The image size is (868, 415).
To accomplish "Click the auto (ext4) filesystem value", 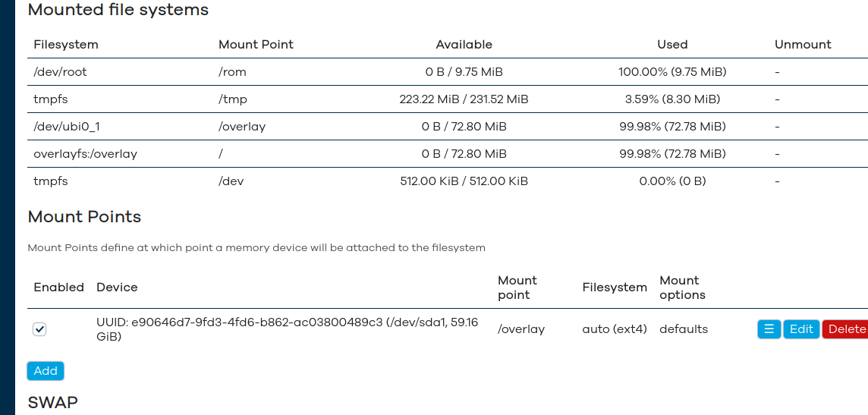I will (x=615, y=329).
